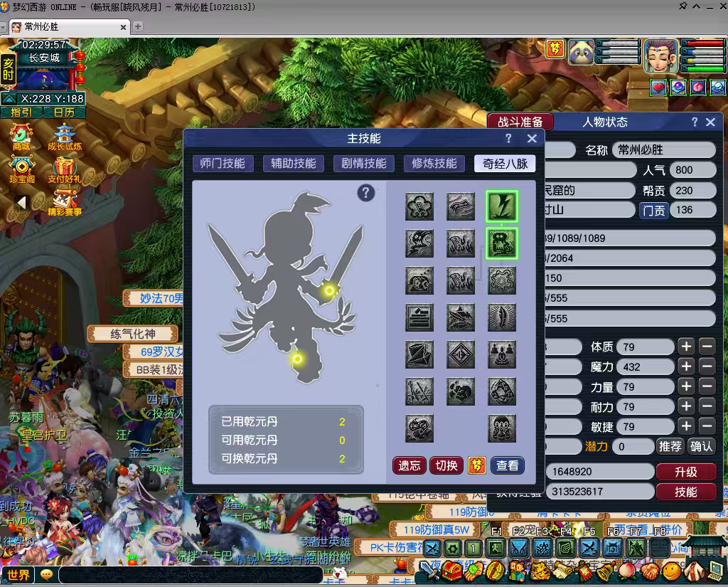Click the red heart status icon

click(658, 88)
